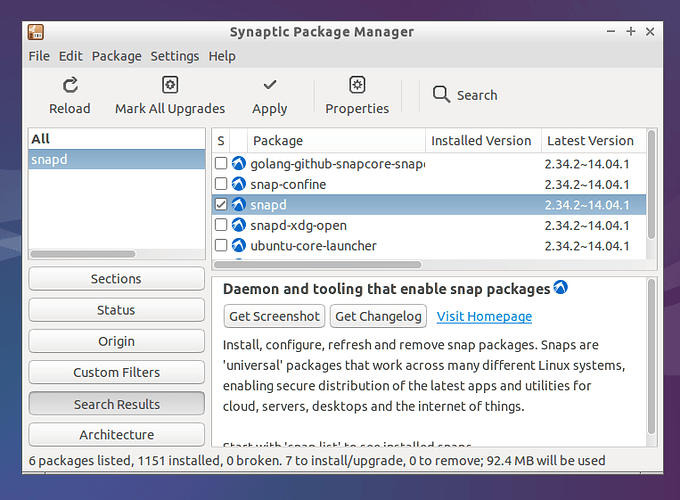Click the status bar package summary text
The image size is (680, 500).
click(317, 461)
